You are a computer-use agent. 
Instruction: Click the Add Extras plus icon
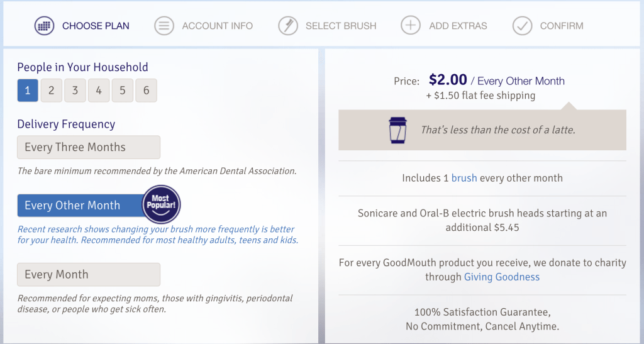411,25
